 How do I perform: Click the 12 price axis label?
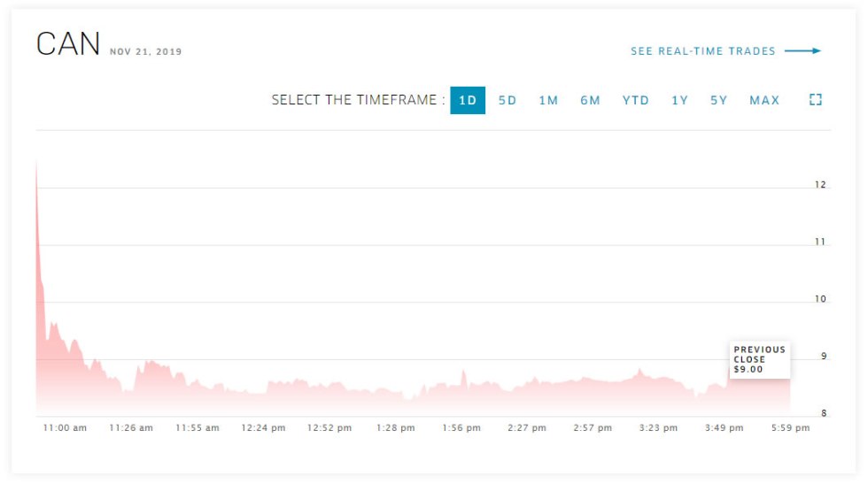820,185
